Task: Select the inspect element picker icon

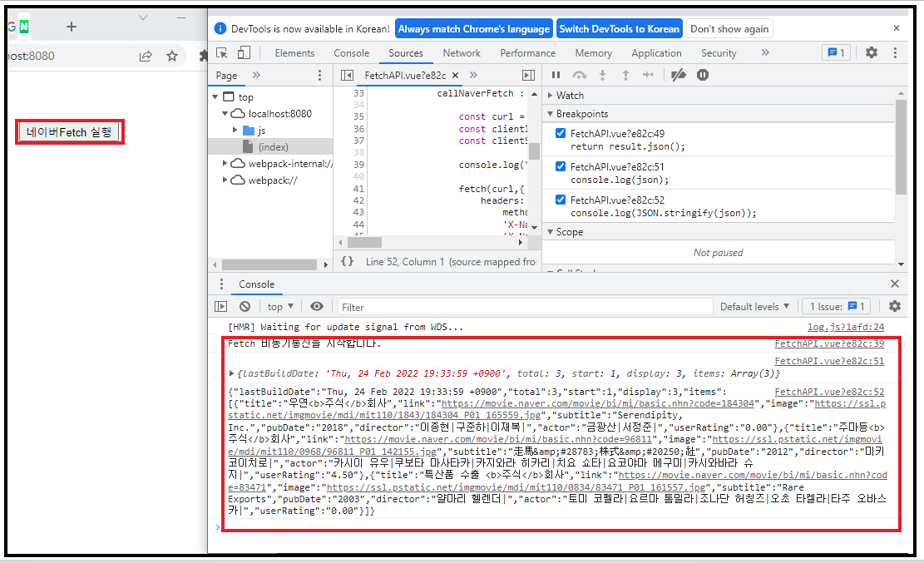Action: tap(222, 53)
